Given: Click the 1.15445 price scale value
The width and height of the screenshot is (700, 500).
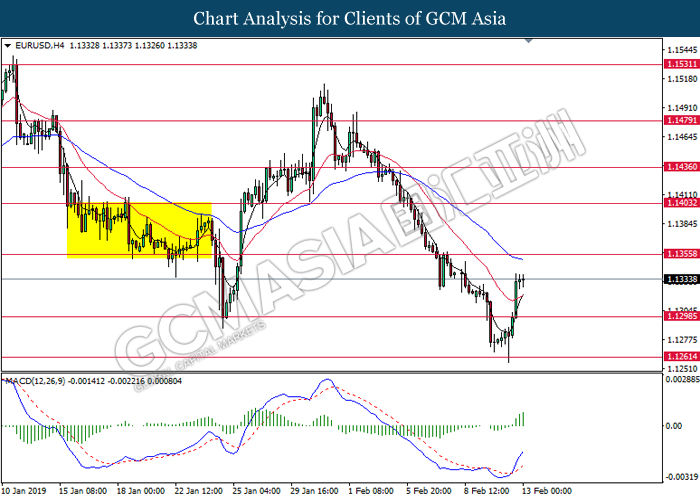Looking at the screenshot, I should 682,50.
